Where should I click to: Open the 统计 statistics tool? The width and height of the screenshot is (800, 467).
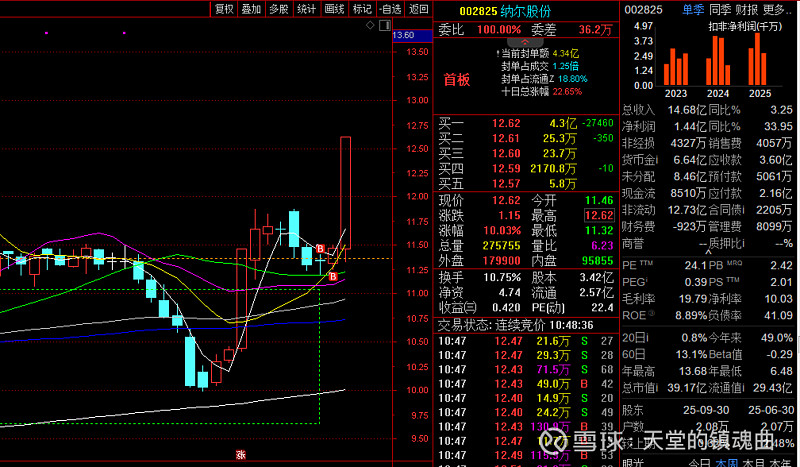pyautogui.click(x=307, y=9)
